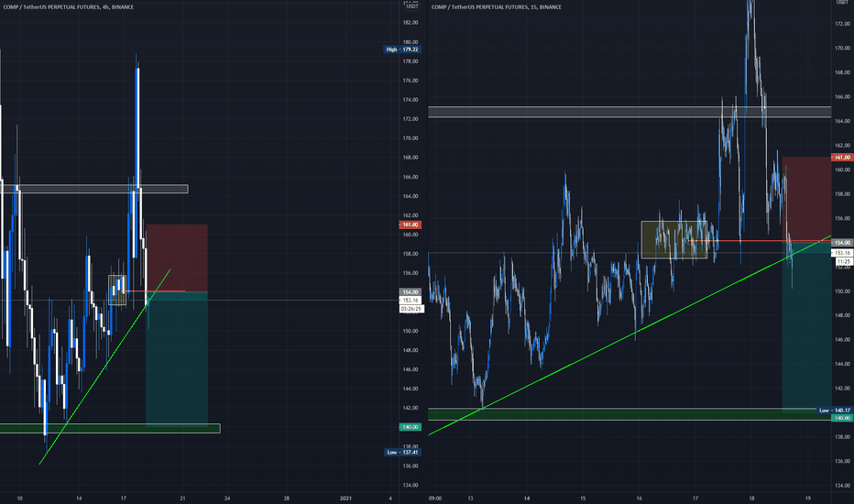Click the 19 date label on the 15-minute time axis
Viewport: 854px width, 504px height.
808,498
